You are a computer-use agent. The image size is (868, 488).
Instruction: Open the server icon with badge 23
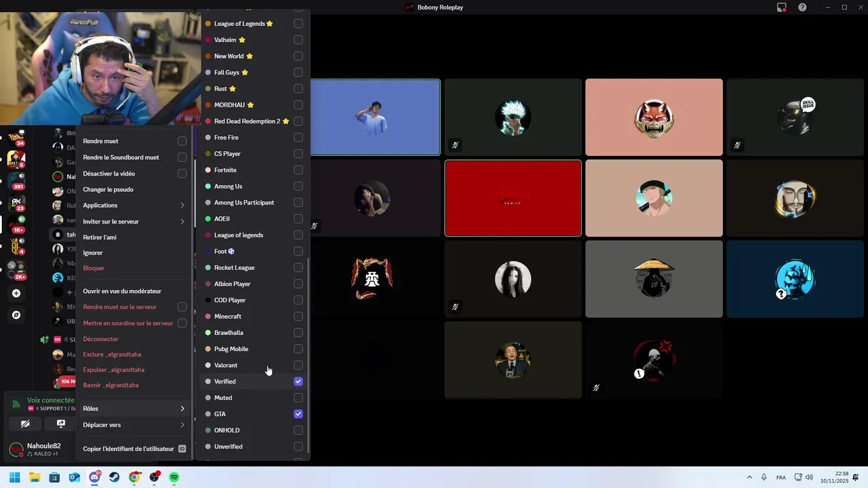16,202
